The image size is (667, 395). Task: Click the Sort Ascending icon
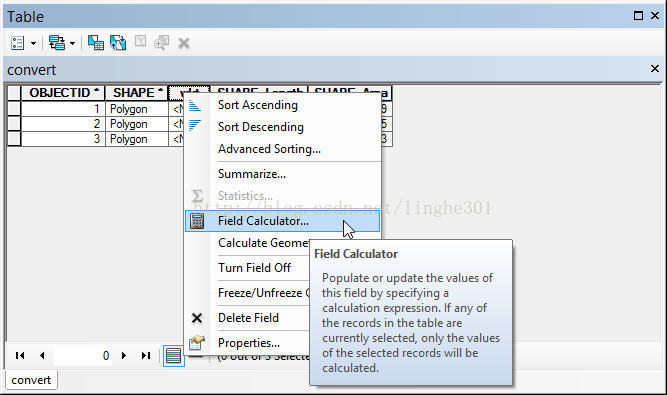195,105
